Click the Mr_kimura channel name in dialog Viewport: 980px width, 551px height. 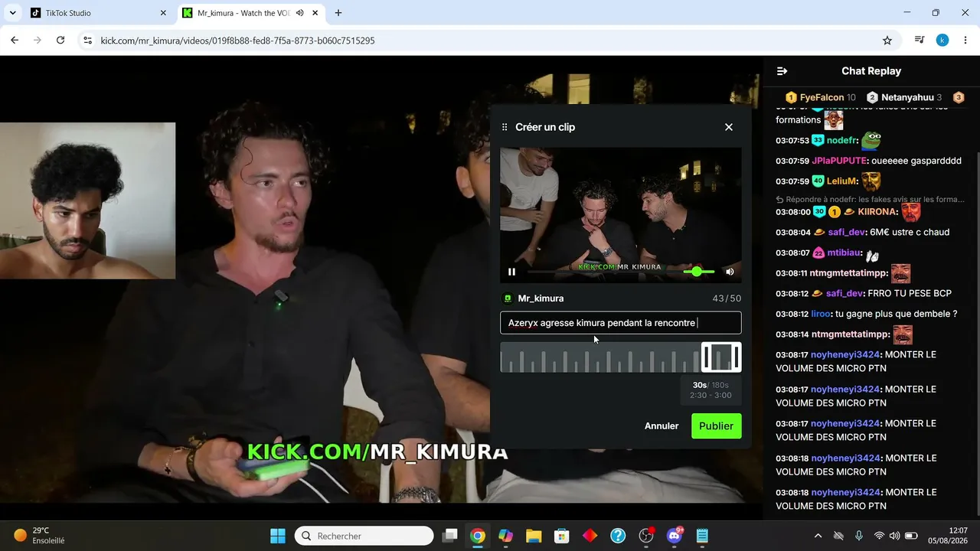pyautogui.click(x=541, y=298)
